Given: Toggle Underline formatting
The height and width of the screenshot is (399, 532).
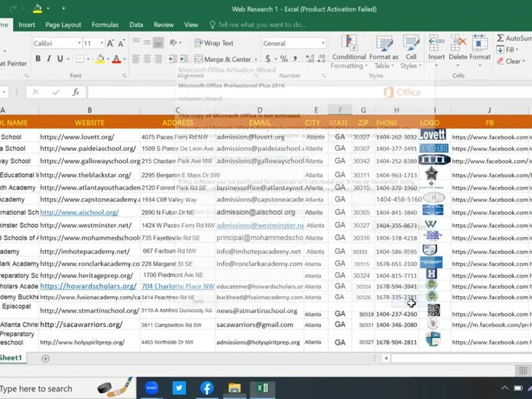Looking at the screenshot, I should [60, 59].
